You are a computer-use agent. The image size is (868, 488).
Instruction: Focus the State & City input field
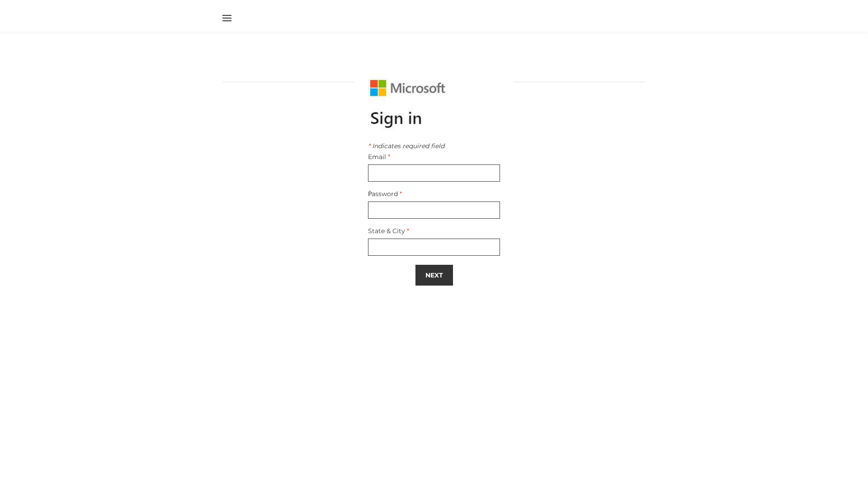point(434,247)
